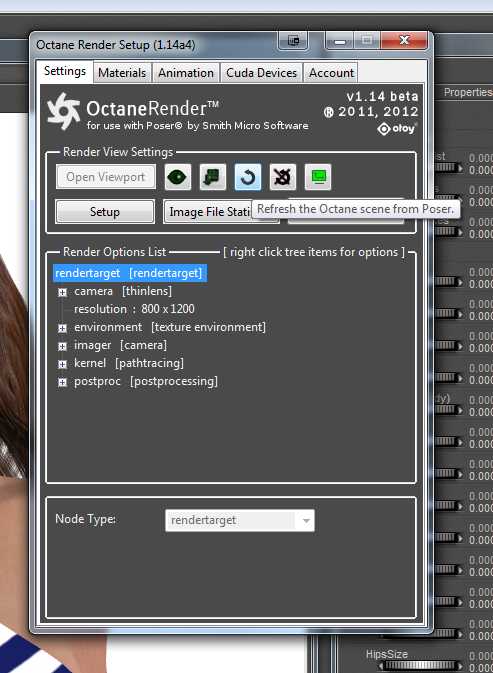Image resolution: width=493 pixels, height=673 pixels.
Task: Select the imager [camera] text row
Action: point(121,345)
